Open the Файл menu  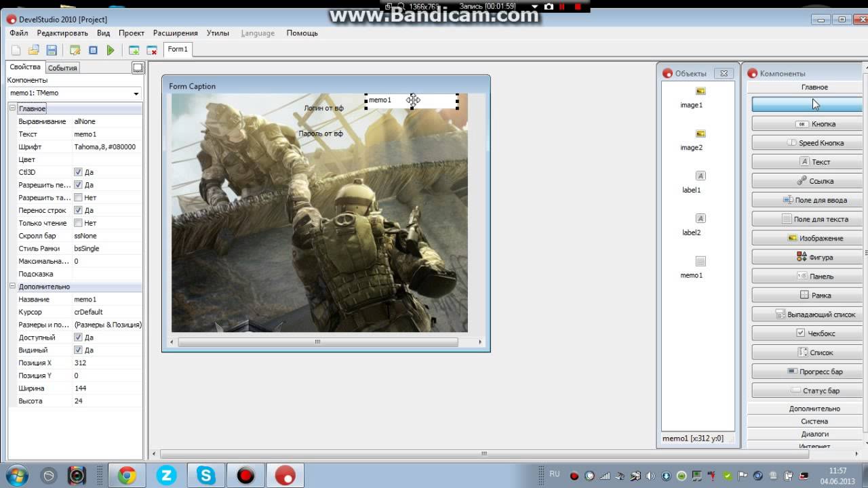pos(19,33)
